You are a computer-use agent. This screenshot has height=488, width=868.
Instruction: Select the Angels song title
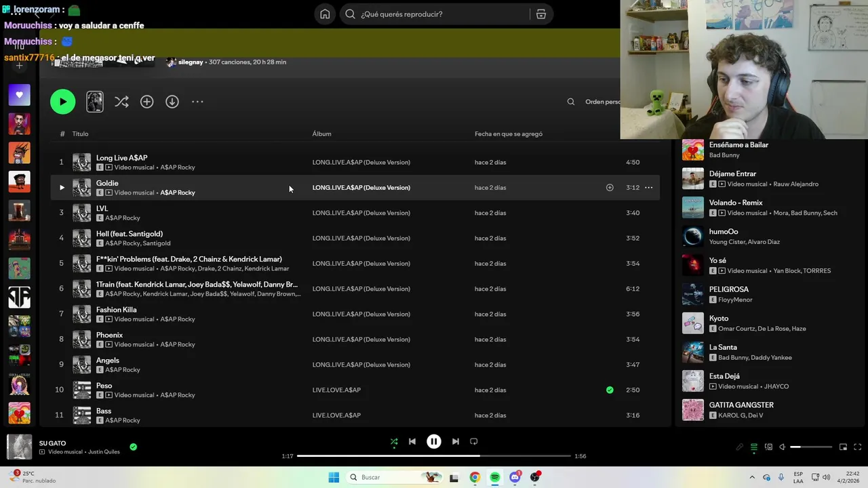point(107,361)
